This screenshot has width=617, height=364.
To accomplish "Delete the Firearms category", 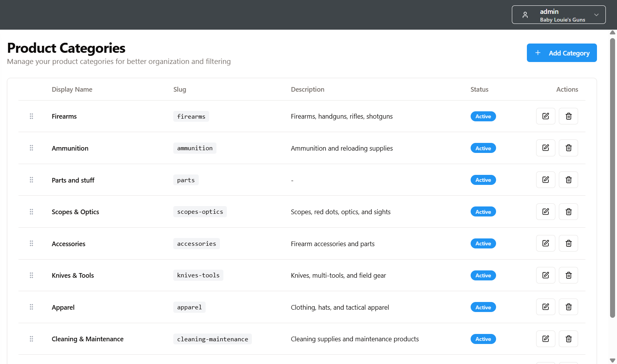I will coord(568,116).
